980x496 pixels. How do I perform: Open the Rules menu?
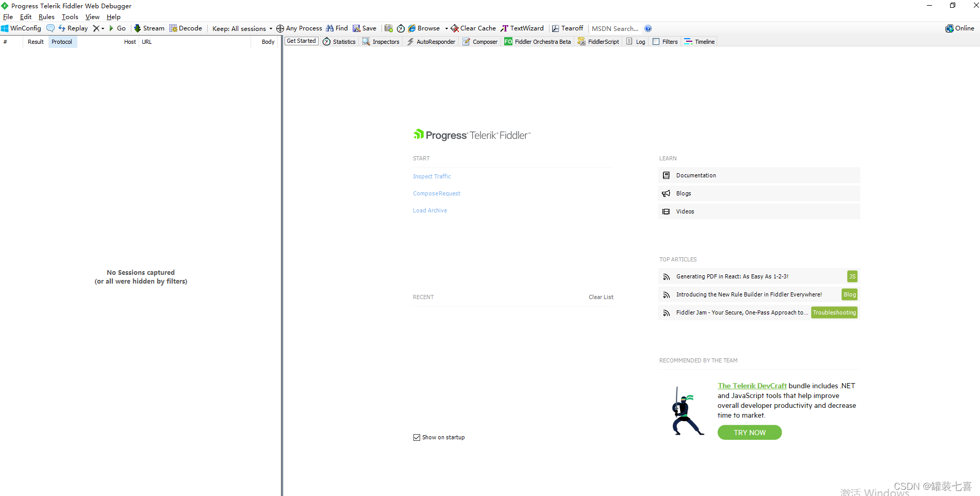[x=46, y=17]
